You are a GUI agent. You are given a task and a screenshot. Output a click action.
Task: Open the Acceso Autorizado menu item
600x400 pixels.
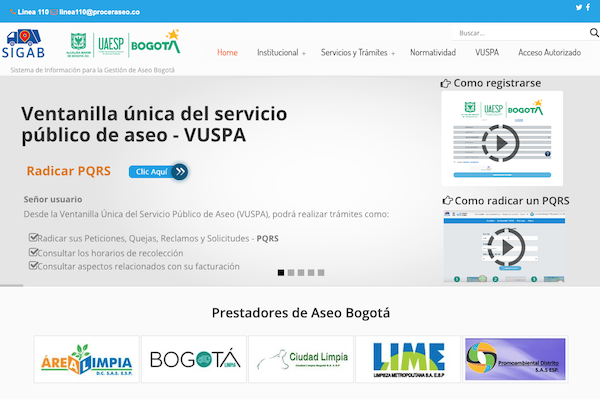pyautogui.click(x=549, y=52)
